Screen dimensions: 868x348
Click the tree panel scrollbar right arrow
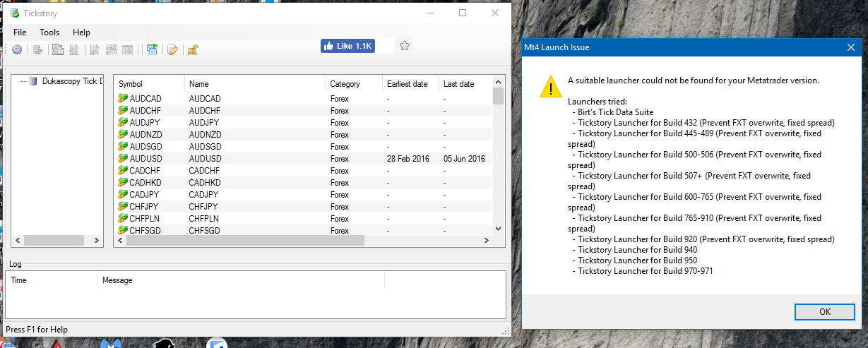[98, 241]
